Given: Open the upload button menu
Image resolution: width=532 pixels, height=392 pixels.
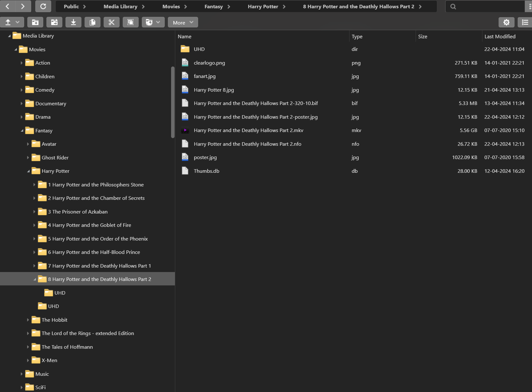Looking at the screenshot, I should [x=12, y=22].
